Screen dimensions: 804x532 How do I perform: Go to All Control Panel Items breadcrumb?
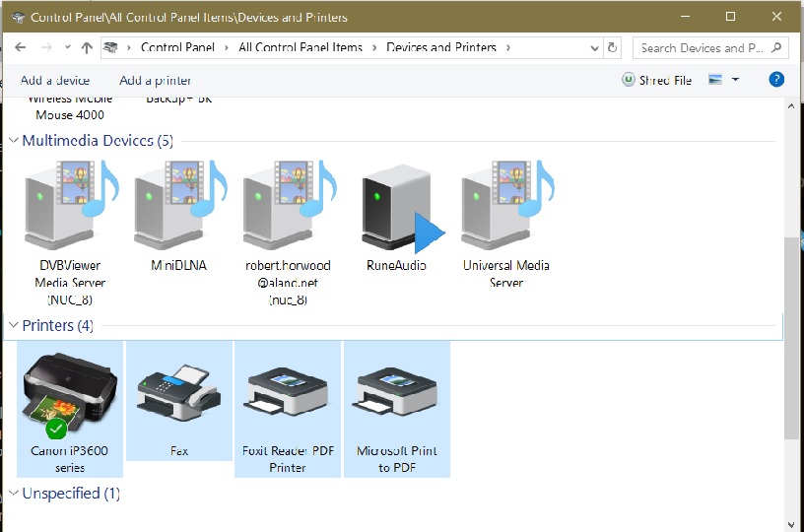coord(301,47)
